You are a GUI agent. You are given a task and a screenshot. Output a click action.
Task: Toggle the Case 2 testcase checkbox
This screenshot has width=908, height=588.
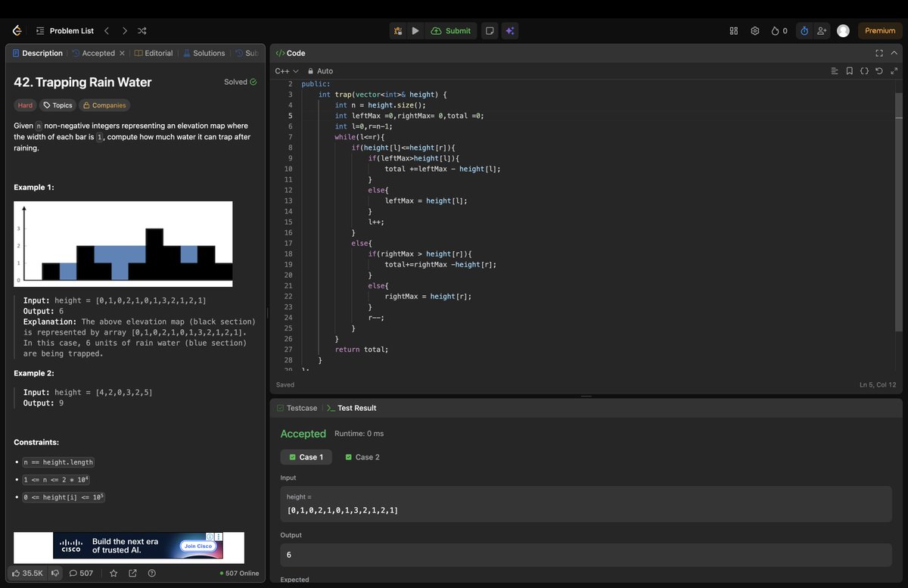click(x=348, y=457)
